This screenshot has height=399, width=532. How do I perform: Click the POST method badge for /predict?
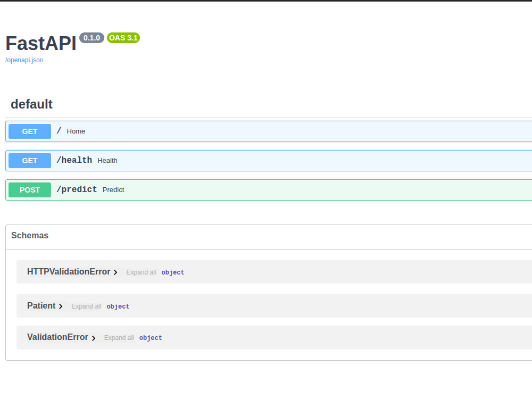(30, 190)
